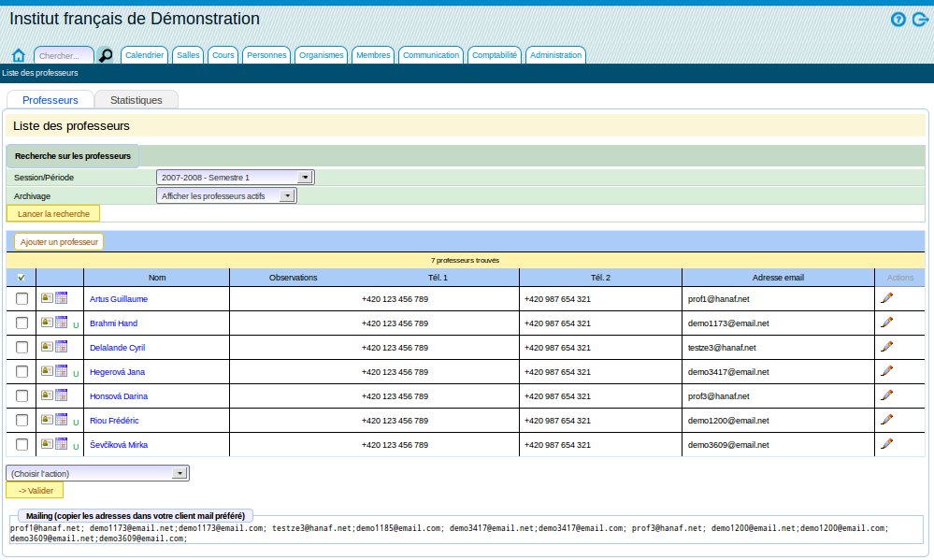Select the checkbox for Riou Frédéric
934x560 pixels.
(x=22, y=420)
